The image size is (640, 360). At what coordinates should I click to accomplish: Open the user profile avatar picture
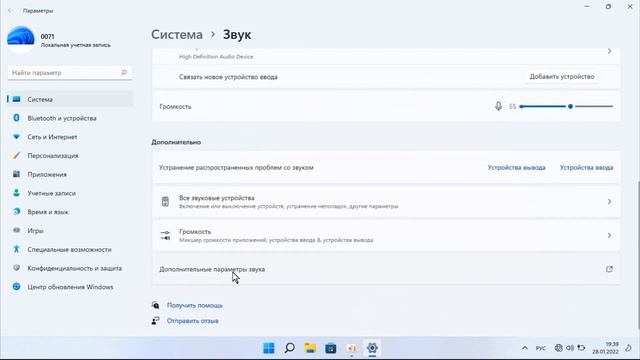coord(20,40)
